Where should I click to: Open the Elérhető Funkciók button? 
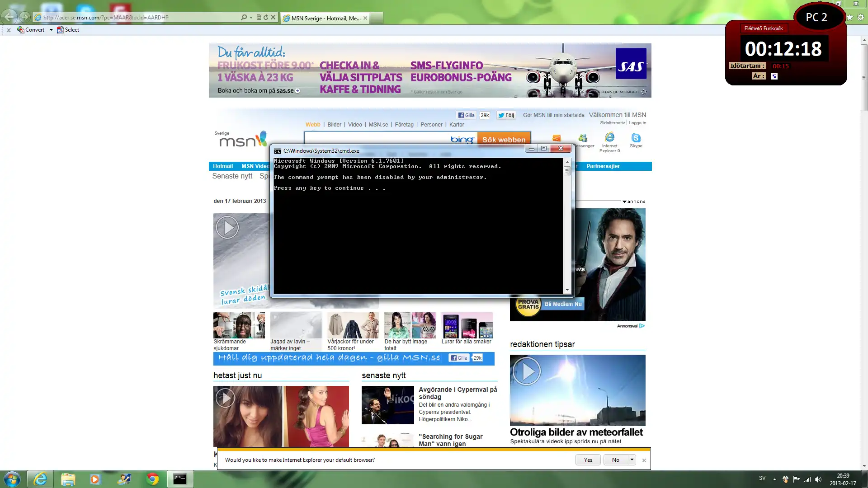pos(764,28)
